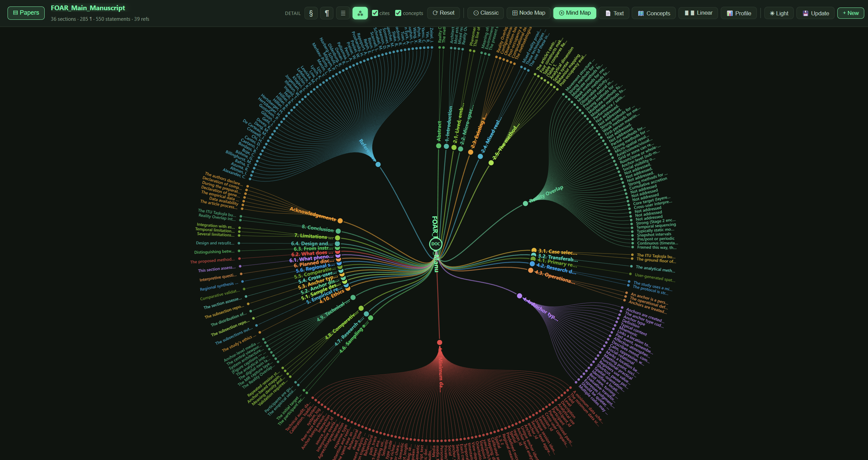Click the 'Snapshot intervals' leaf label
This screenshot has height=460, width=868.
coord(654,235)
